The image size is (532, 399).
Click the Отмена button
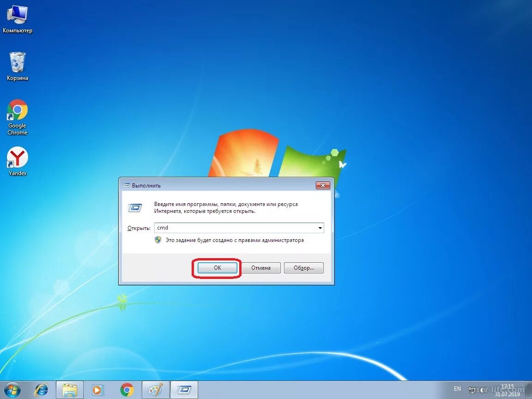coord(260,268)
